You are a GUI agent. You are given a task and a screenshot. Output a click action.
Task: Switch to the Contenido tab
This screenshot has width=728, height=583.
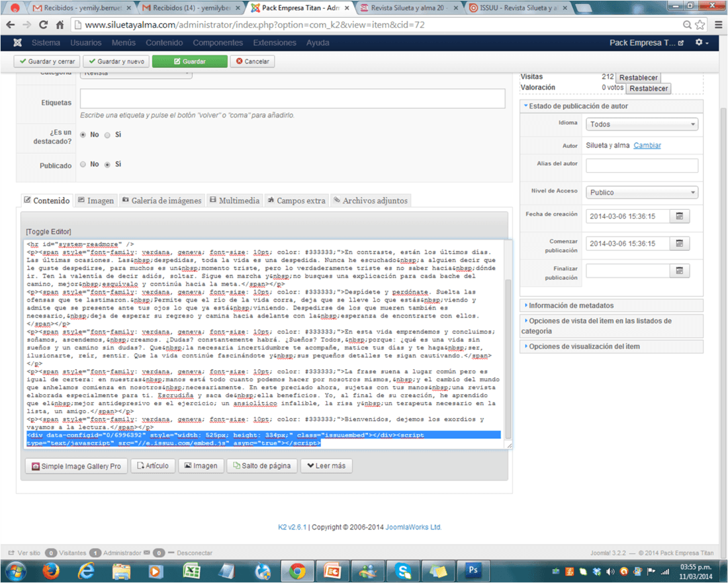(47, 201)
